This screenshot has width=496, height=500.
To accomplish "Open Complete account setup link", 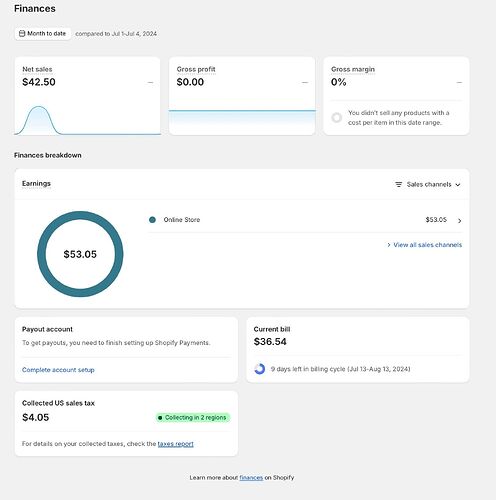I will tap(58, 370).
